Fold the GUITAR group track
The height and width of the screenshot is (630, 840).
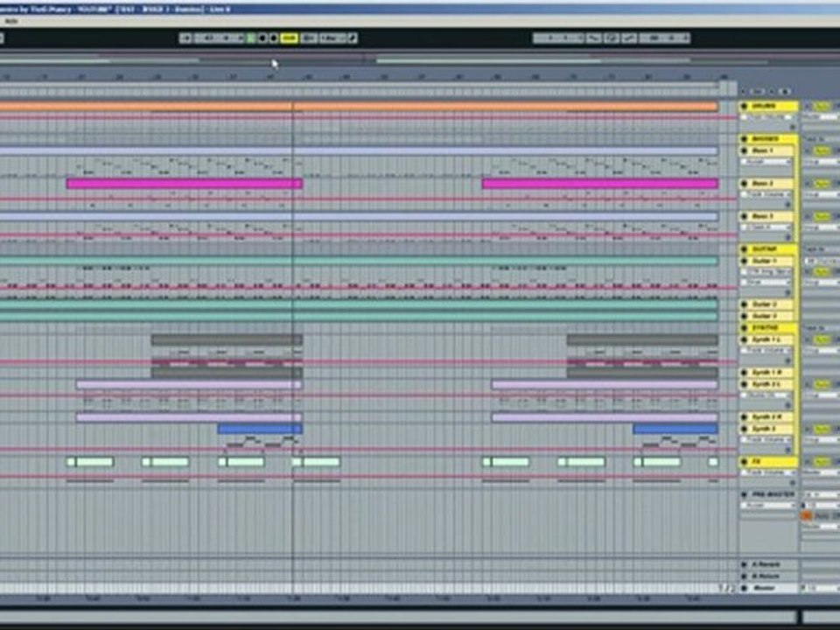pos(744,249)
